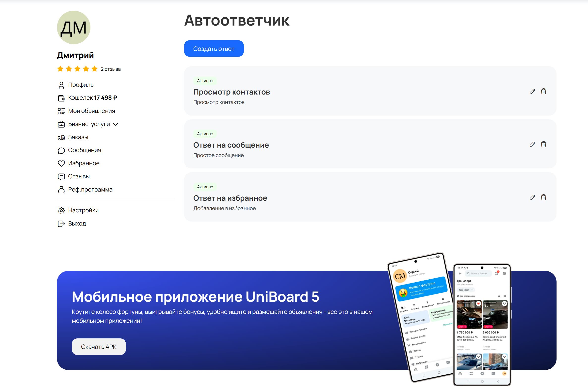Click the gear icon for Настройки
Image resolution: width=588 pixels, height=391 pixels.
point(61,211)
